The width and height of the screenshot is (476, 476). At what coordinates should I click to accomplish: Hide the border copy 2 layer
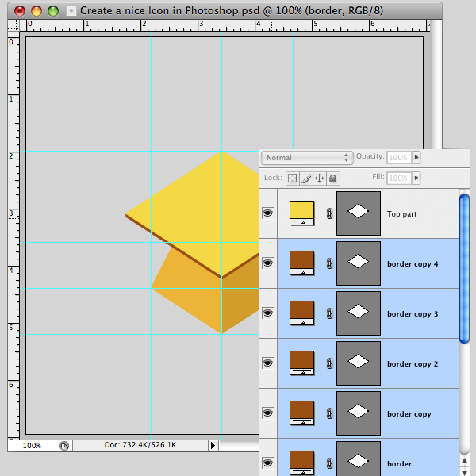[268, 363]
